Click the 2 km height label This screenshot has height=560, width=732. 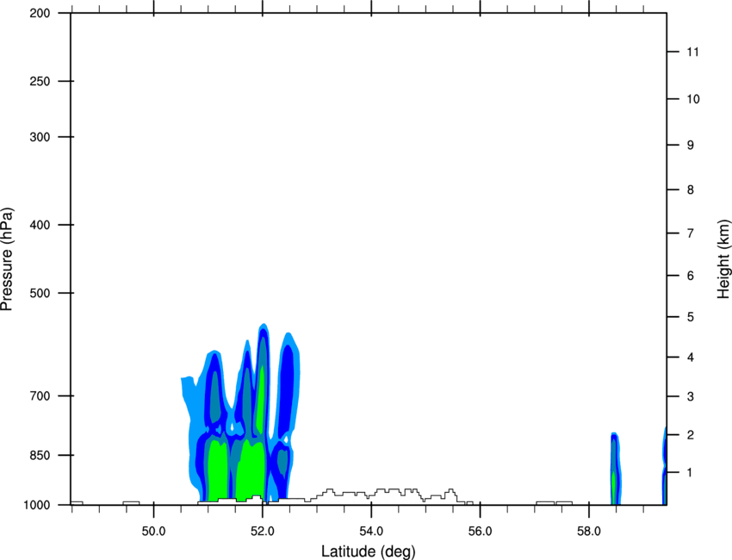[690, 435]
